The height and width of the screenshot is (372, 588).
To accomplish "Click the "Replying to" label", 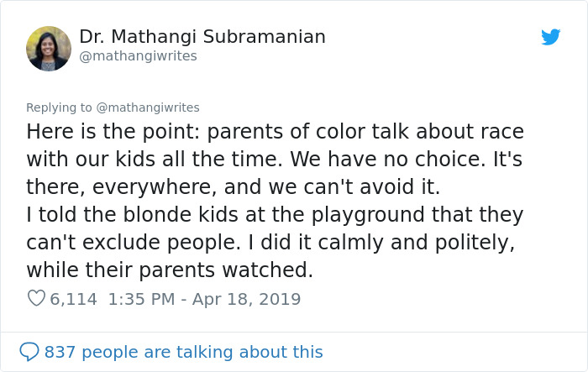I will tap(59, 107).
